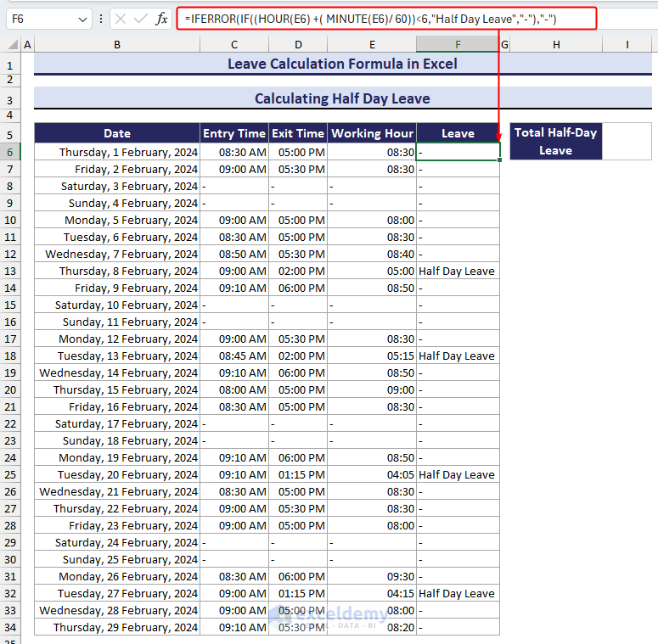Click working hour '08:20' on 29 February
Screen dimensions: 658x644
[x=372, y=628]
